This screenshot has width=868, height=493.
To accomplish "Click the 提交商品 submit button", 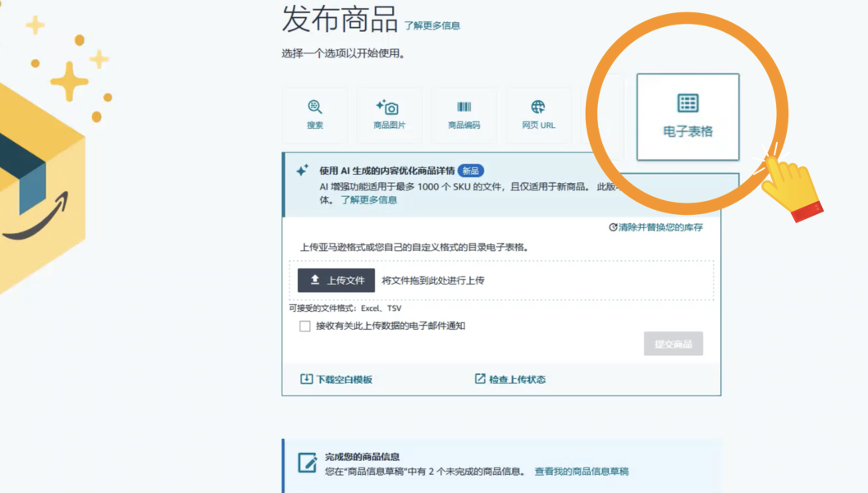I will click(x=673, y=344).
